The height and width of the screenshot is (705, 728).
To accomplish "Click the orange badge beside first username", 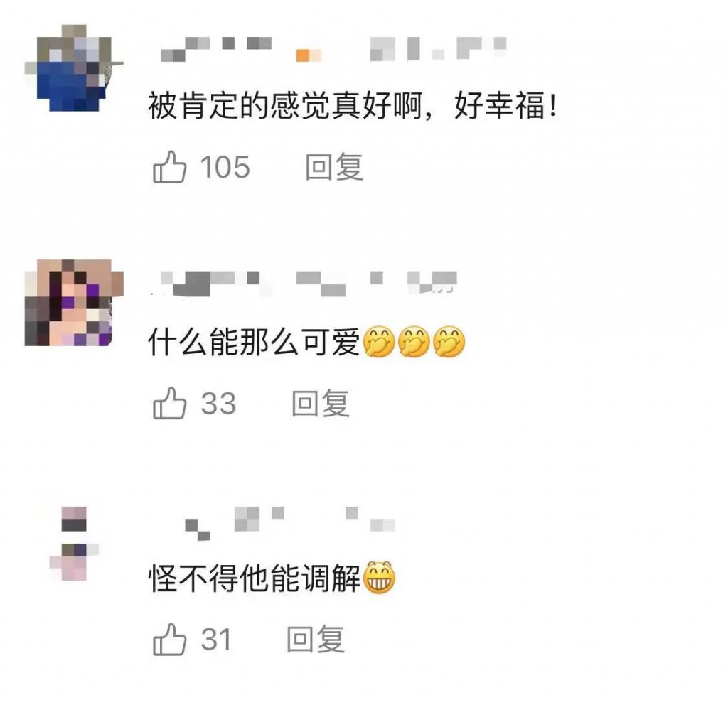I will (309, 55).
